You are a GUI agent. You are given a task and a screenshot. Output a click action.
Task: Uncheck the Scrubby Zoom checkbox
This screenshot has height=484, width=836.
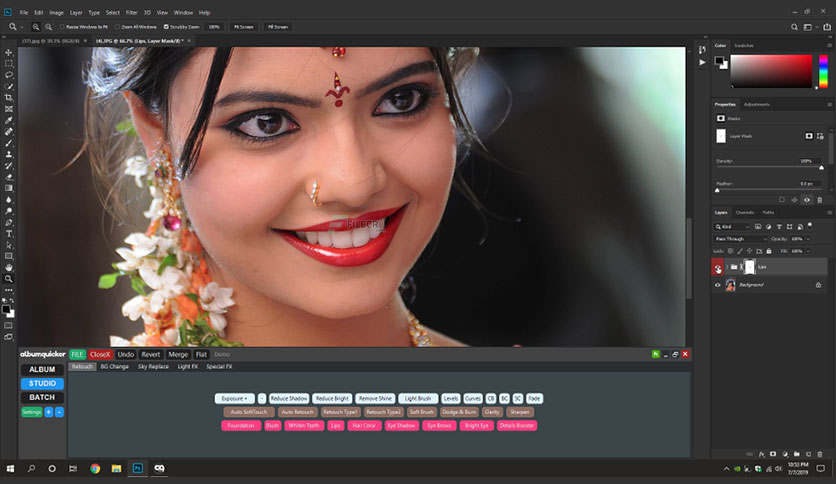(166, 27)
